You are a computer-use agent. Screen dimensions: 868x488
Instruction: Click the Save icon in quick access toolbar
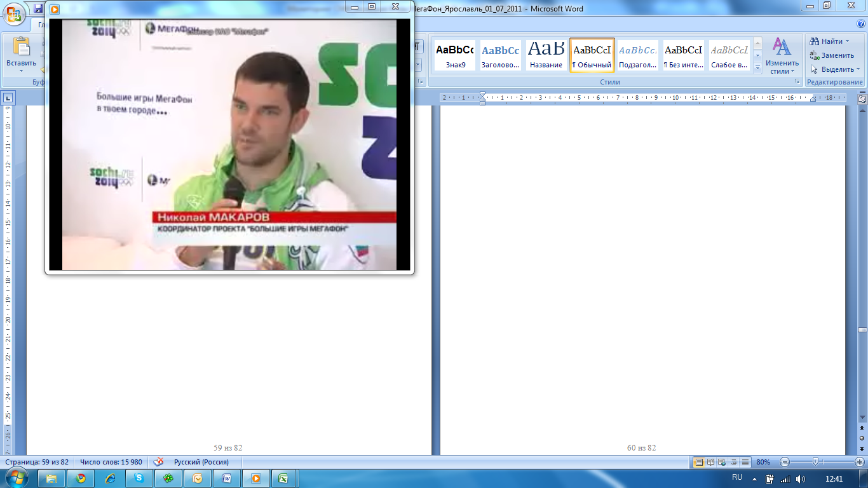pos(39,9)
